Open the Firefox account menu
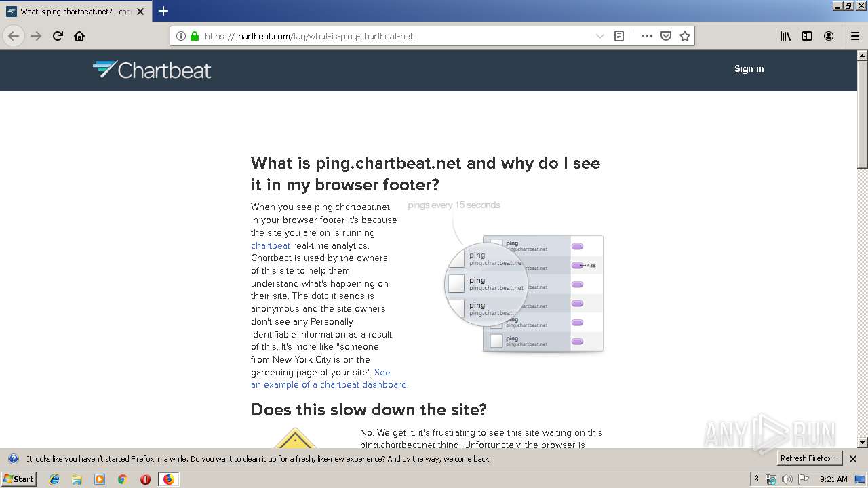Screen dimensions: 868x488 point(829,36)
